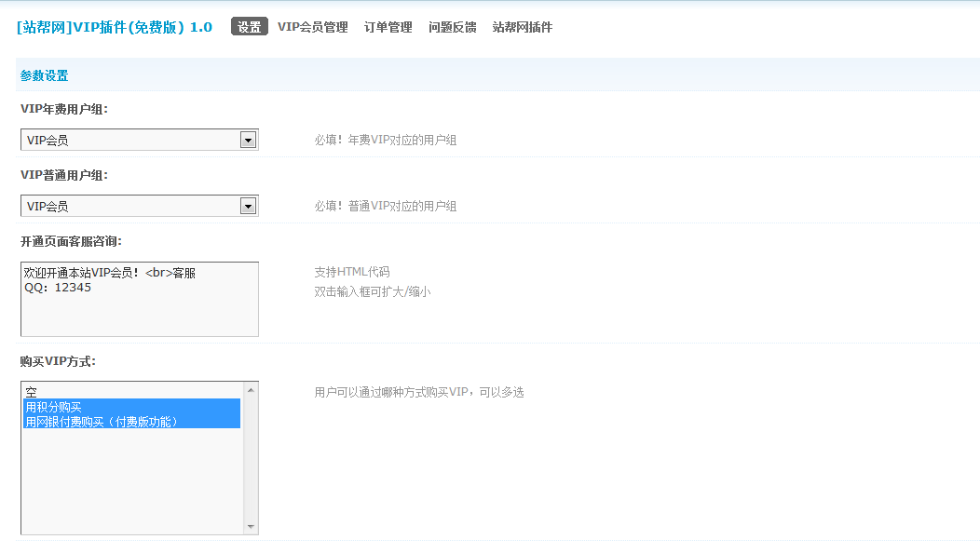Open the 站帮网插件 tab
980x553 pixels.
pyautogui.click(x=522, y=27)
